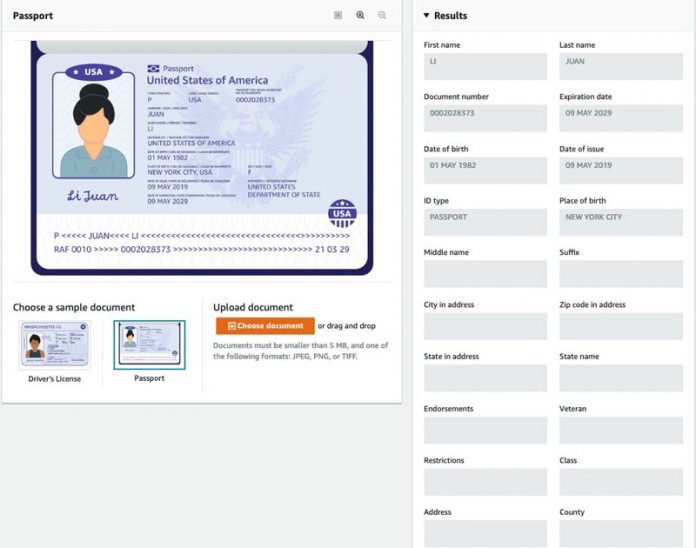Image resolution: width=696 pixels, height=548 pixels.
Task: Click the Li Juan signature on passport
Action: [93, 196]
